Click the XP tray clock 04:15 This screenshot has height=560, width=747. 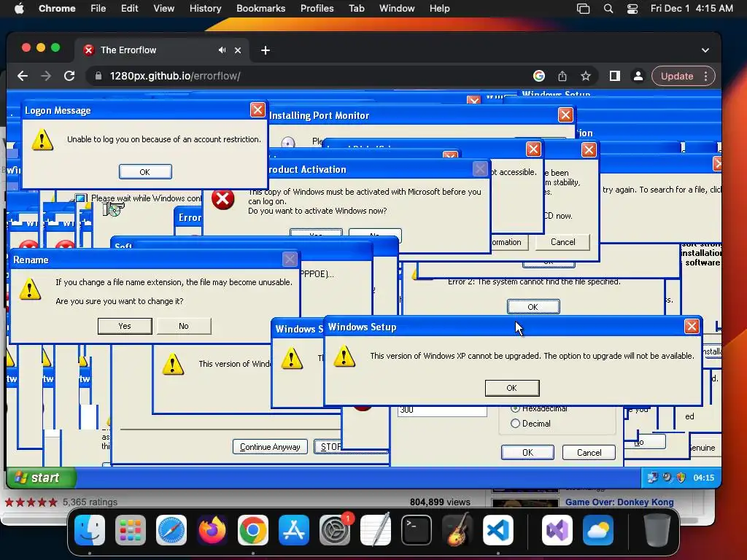[704, 478]
